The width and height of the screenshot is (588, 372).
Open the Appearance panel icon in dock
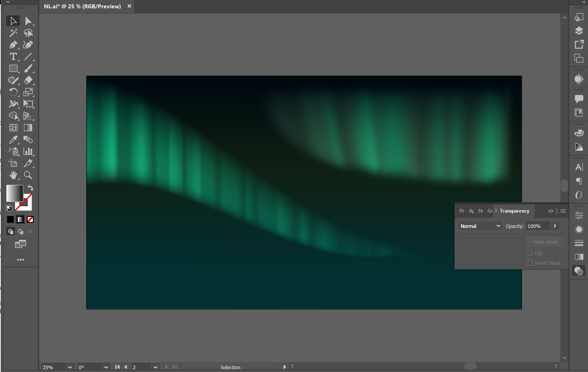pyautogui.click(x=579, y=230)
